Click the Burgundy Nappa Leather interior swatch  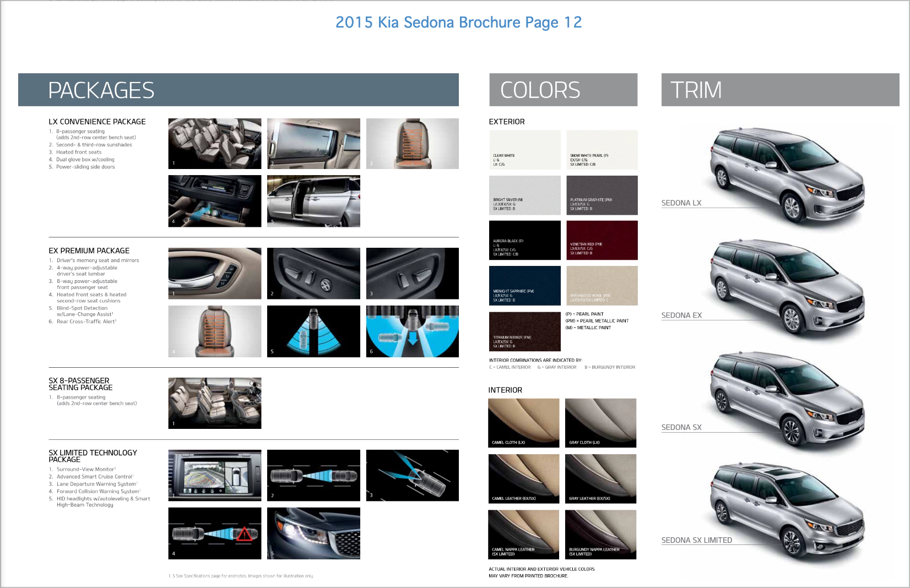pyautogui.click(x=601, y=535)
